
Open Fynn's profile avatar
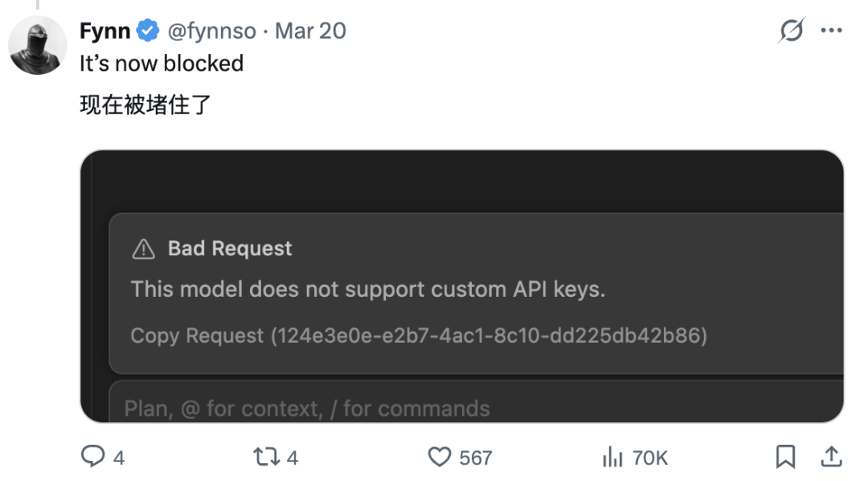(x=38, y=46)
